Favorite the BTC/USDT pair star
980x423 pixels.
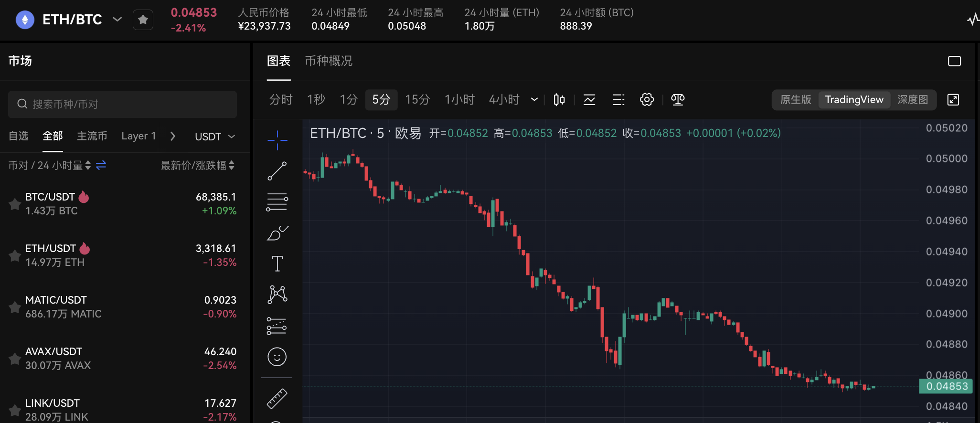coord(15,204)
